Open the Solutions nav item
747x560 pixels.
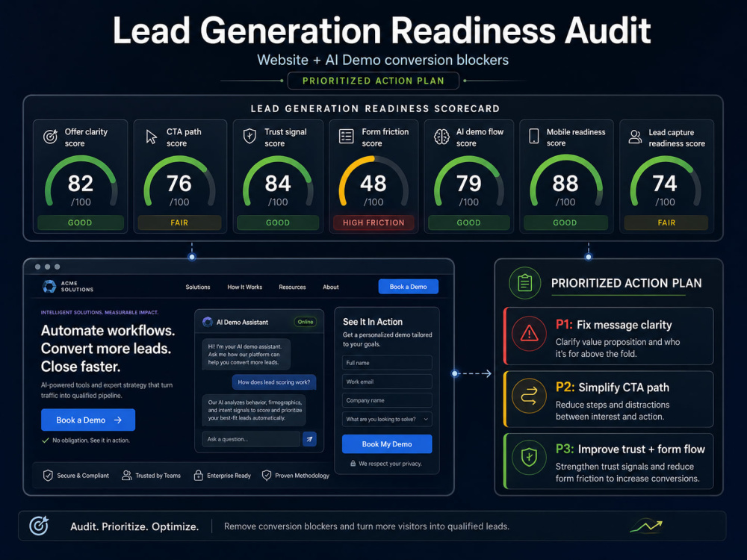[198, 287]
